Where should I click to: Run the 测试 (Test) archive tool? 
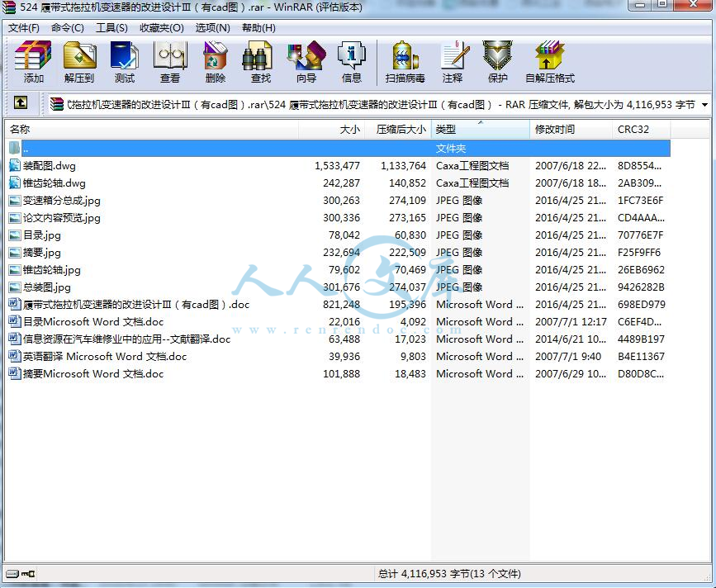[124, 62]
